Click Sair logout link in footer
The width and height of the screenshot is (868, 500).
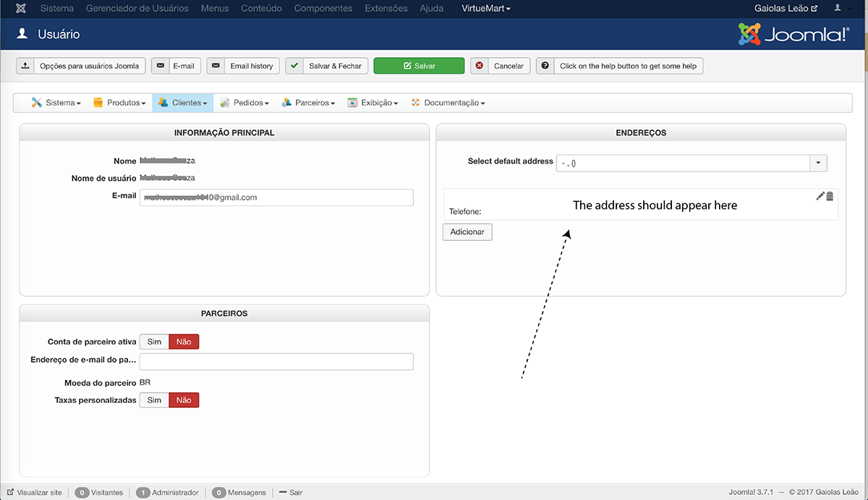pyautogui.click(x=290, y=493)
